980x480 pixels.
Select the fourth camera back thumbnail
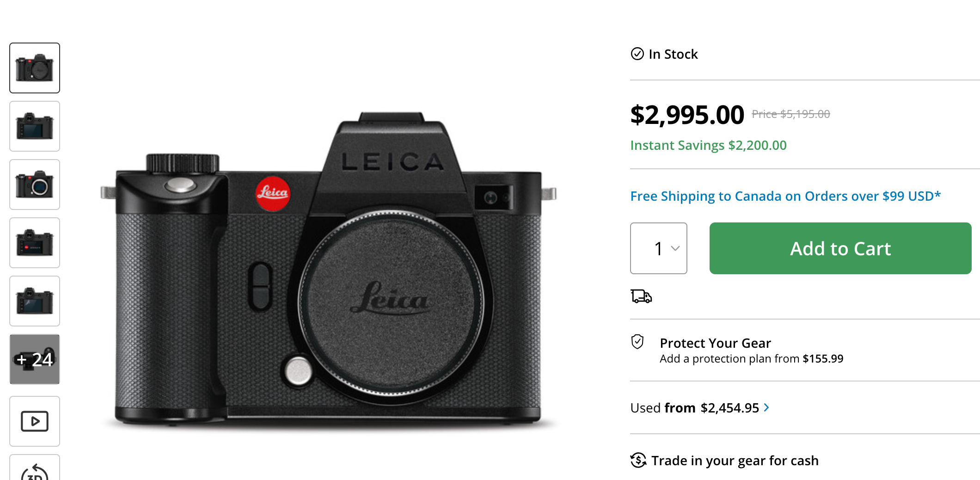point(35,243)
